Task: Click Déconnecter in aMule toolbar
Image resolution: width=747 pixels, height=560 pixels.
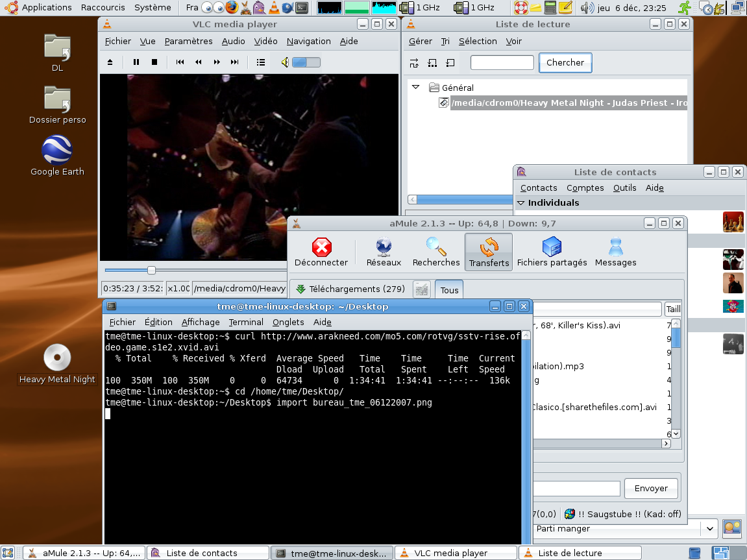Action: 321,252
